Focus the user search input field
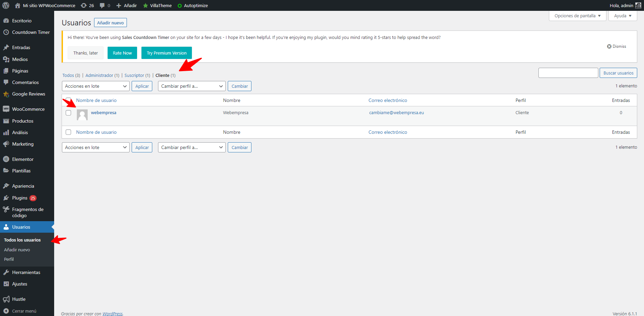The height and width of the screenshot is (316, 644). tap(568, 73)
